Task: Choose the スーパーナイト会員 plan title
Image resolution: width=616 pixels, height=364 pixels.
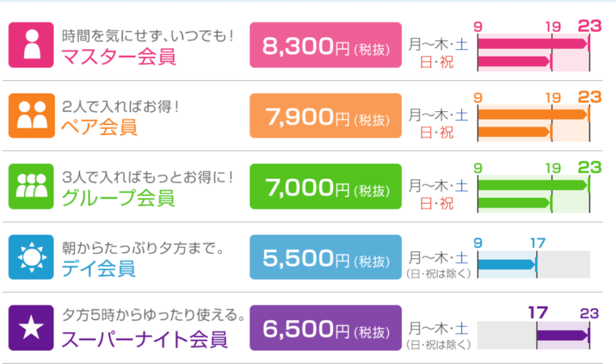Action: tap(145, 339)
